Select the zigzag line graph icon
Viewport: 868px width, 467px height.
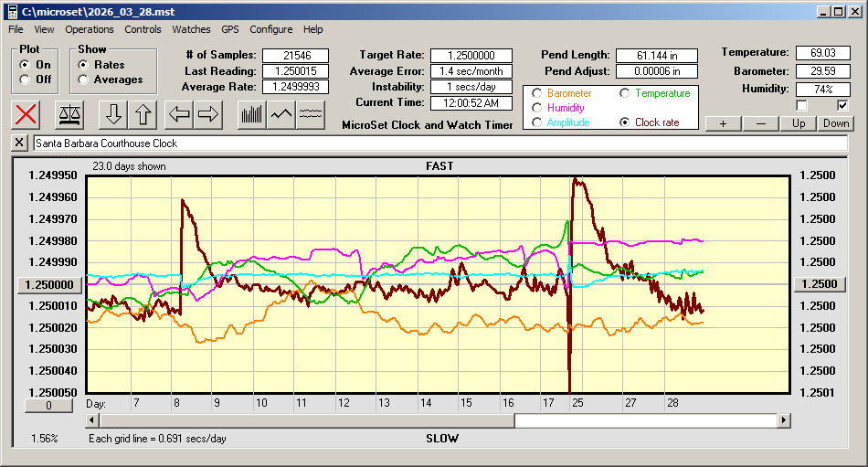[x=281, y=114]
